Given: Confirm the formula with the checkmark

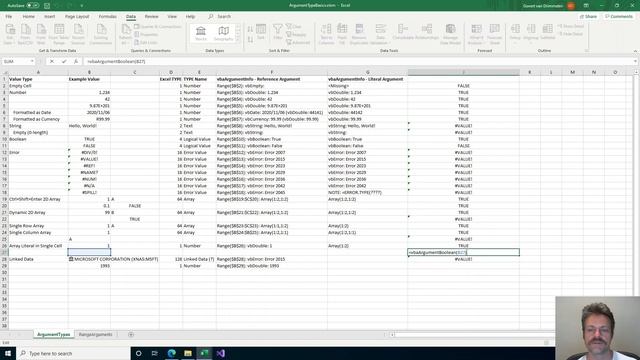Looking at the screenshot, I should tap(64, 61).
